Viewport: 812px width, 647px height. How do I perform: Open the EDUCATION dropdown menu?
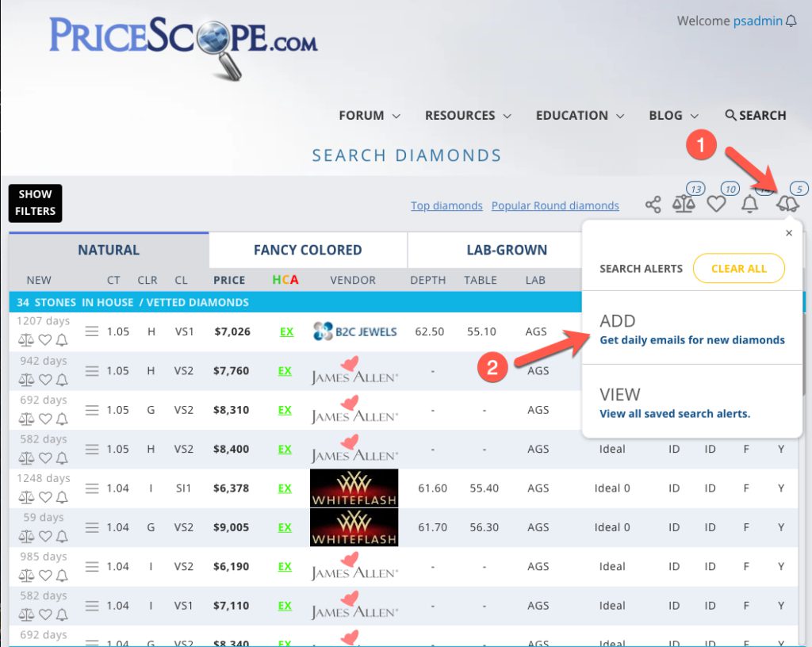click(580, 116)
